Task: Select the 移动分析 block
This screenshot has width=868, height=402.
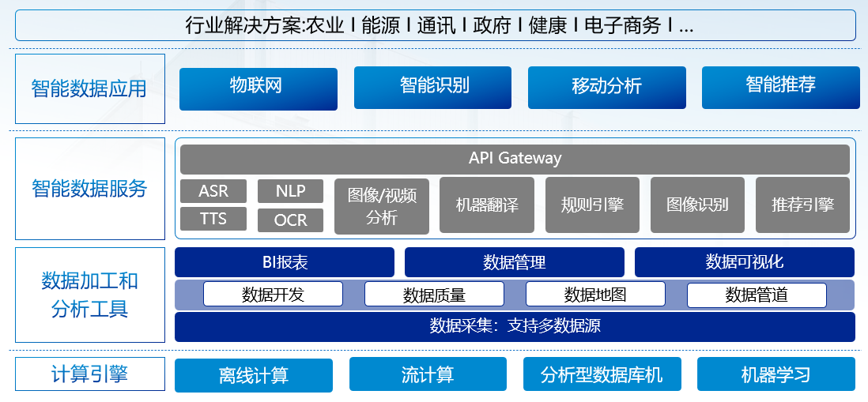Action: point(606,88)
